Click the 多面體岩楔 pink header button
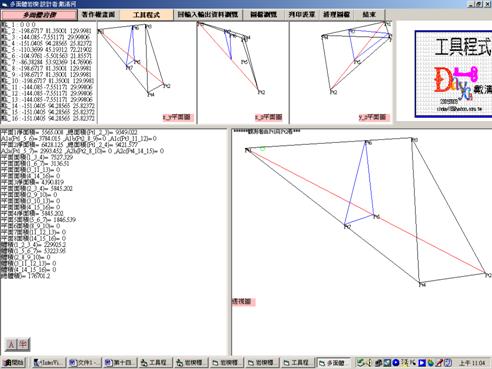Screen dimensions: 492x369 39,15
